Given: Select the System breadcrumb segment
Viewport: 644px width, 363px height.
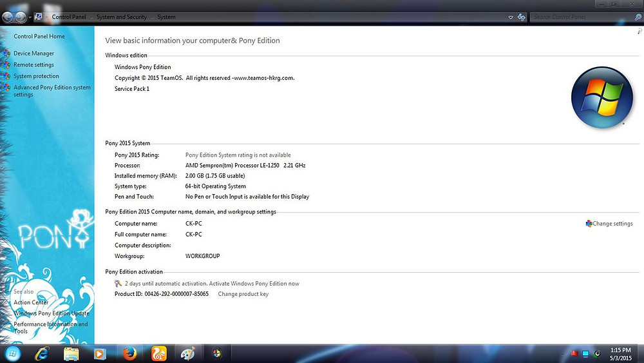Looking at the screenshot, I should click(166, 17).
